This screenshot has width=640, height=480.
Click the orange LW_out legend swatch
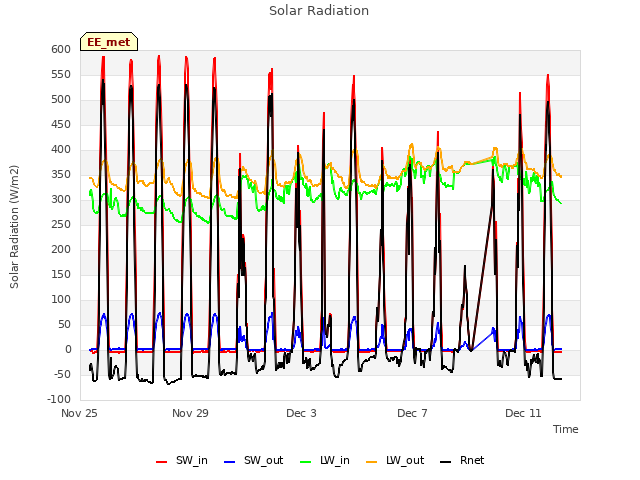point(372,462)
